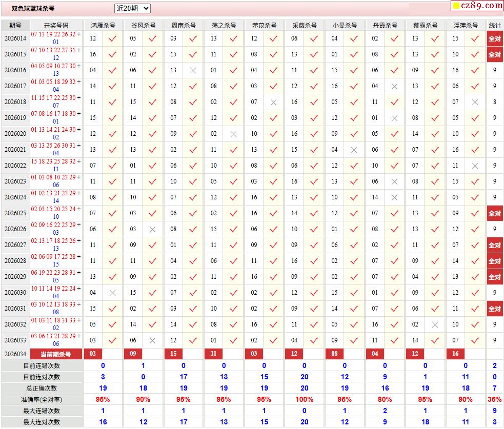Select the 全对 badge in row 2026031
The image size is (504, 429).
(494, 309)
